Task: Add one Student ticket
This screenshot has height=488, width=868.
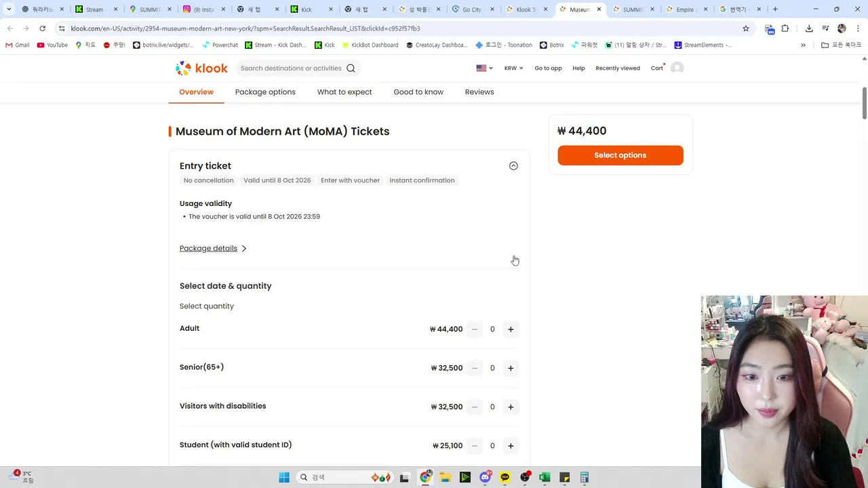Action: pyautogui.click(x=511, y=445)
